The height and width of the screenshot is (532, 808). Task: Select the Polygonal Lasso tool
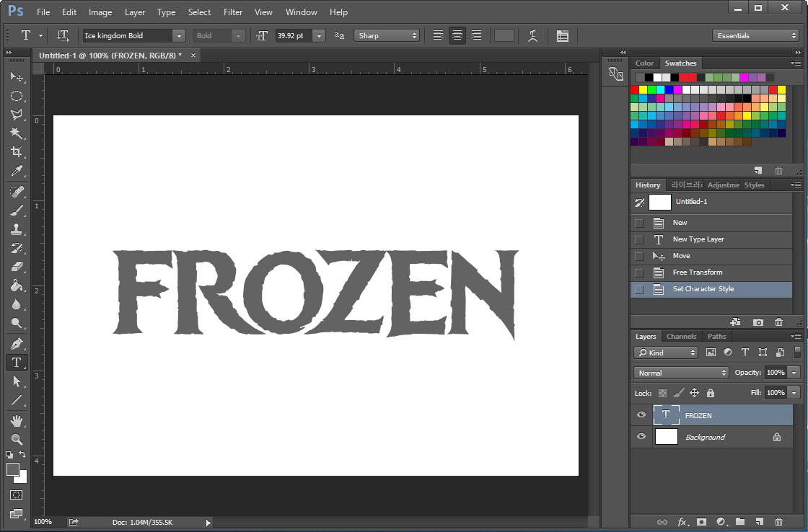click(17, 115)
